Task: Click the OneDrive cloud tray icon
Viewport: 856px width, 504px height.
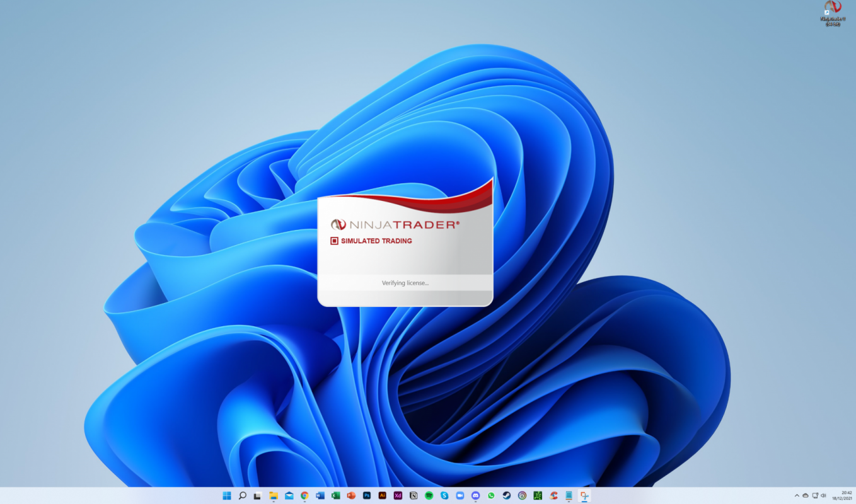Action: point(806,496)
